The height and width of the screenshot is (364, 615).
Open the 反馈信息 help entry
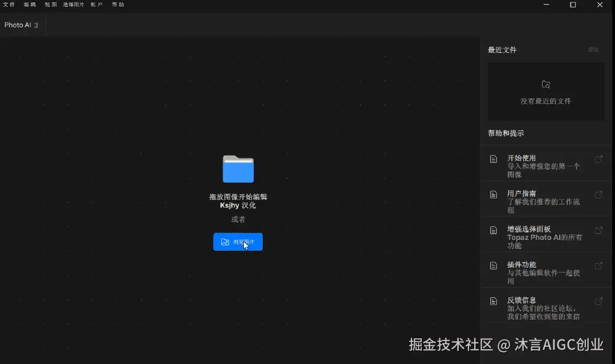(546, 305)
